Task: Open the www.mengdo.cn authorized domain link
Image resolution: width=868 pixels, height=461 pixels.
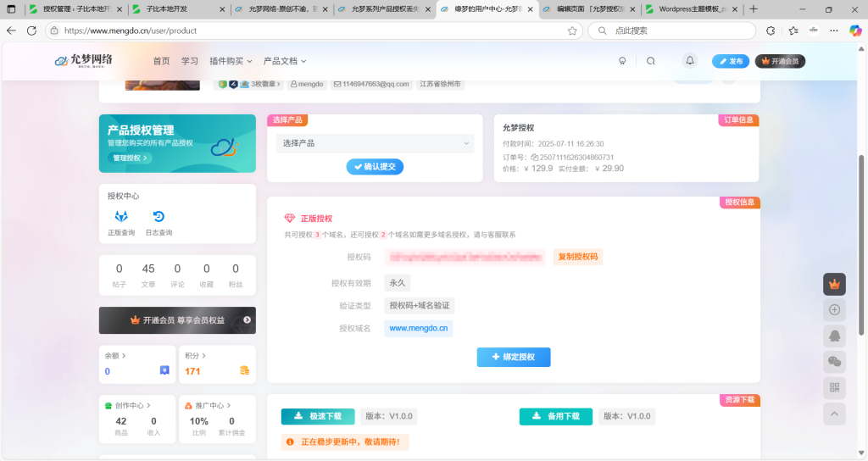Action: (x=419, y=328)
